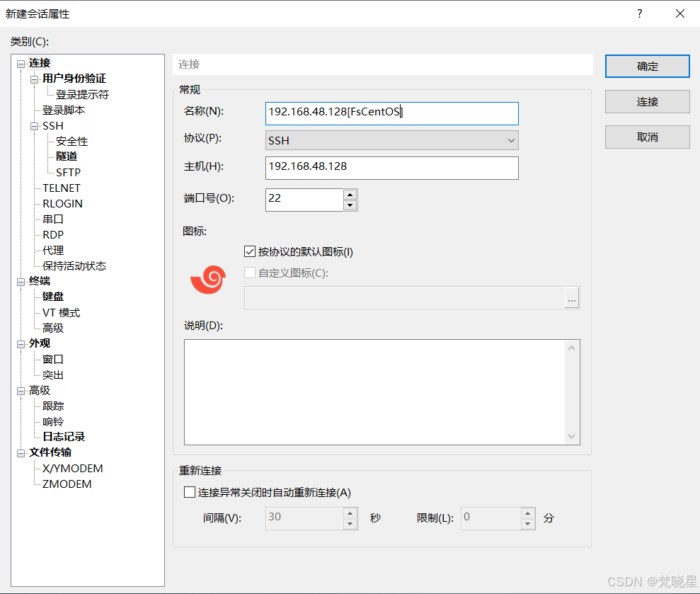Browse for custom icon with ellipsis button
The height and width of the screenshot is (594, 700).
(572, 298)
